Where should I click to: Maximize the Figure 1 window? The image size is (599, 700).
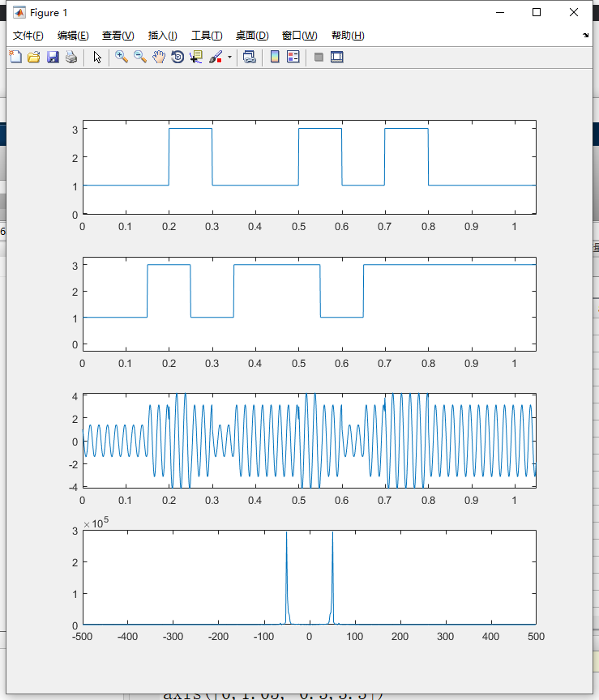point(537,12)
